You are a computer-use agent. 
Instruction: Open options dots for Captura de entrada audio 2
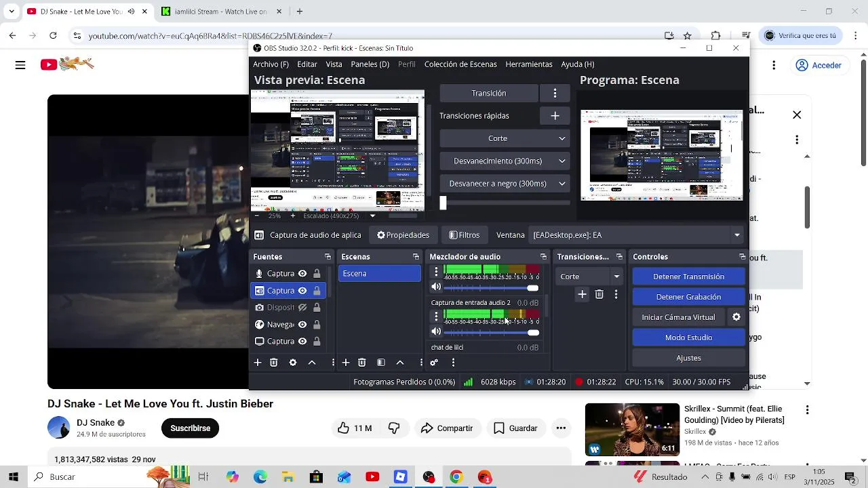pos(436,317)
